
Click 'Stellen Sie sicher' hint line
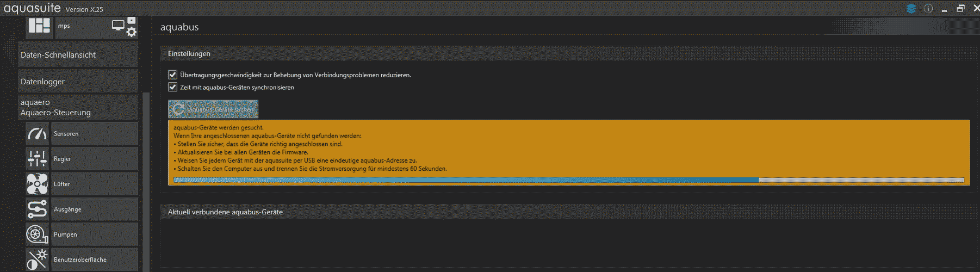[x=258, y=144]
